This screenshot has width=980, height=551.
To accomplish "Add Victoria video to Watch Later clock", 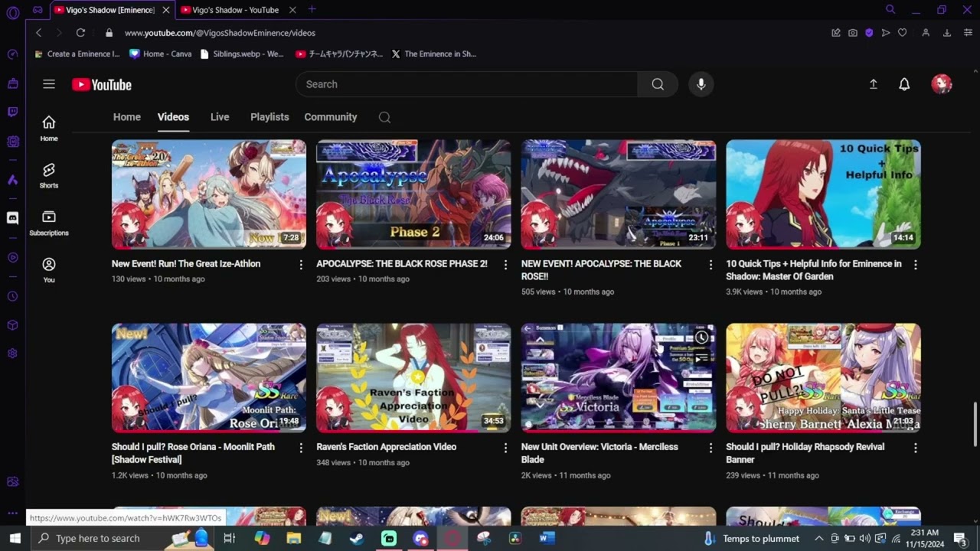I will [x=702, y=337].
